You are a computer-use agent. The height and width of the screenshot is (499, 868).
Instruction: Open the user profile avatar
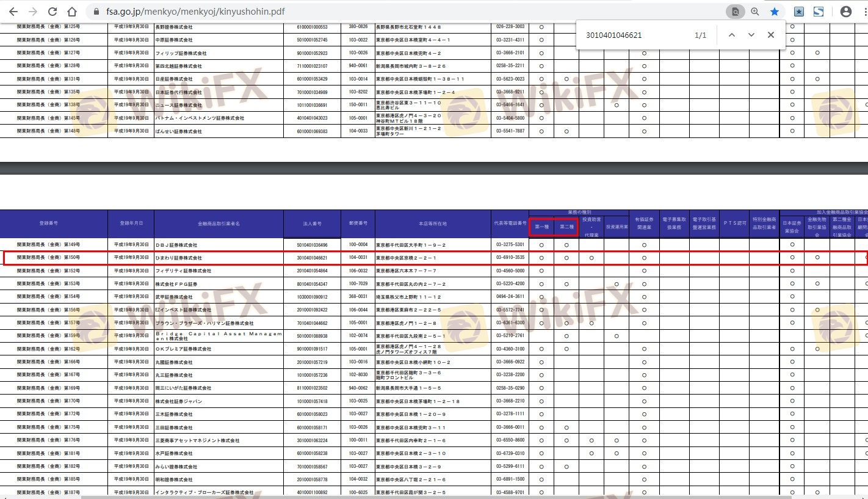[846, 12]
